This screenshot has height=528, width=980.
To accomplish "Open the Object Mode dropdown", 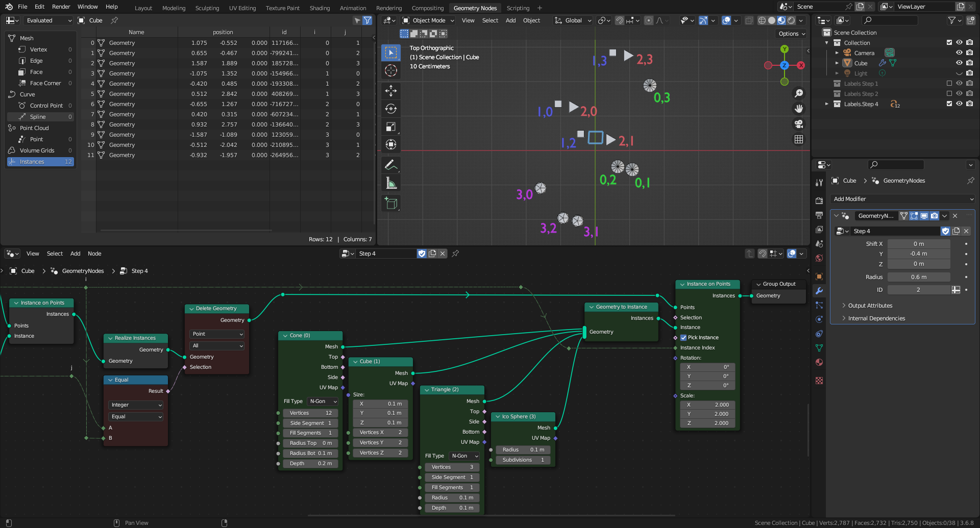I will [x=428, y=20].
